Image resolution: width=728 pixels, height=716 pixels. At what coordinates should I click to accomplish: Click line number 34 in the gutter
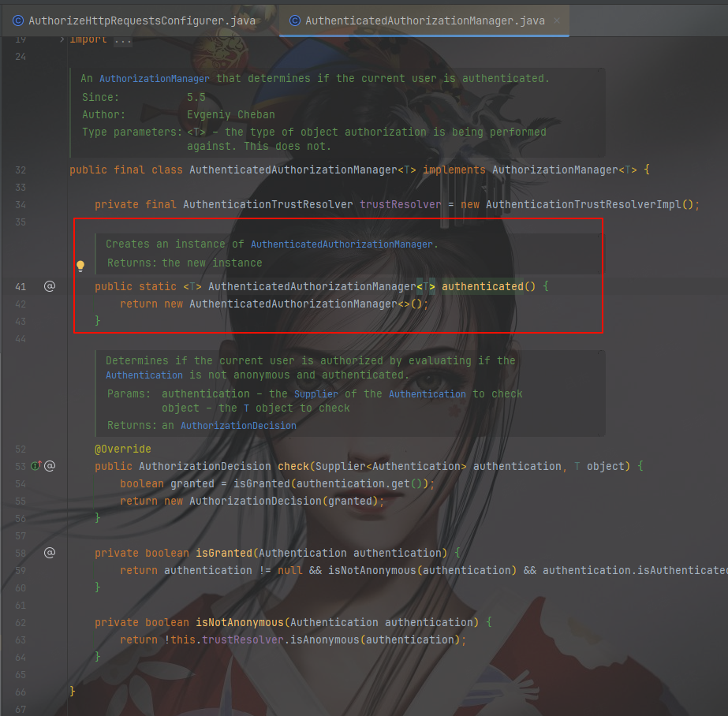[x=21, y=205]
